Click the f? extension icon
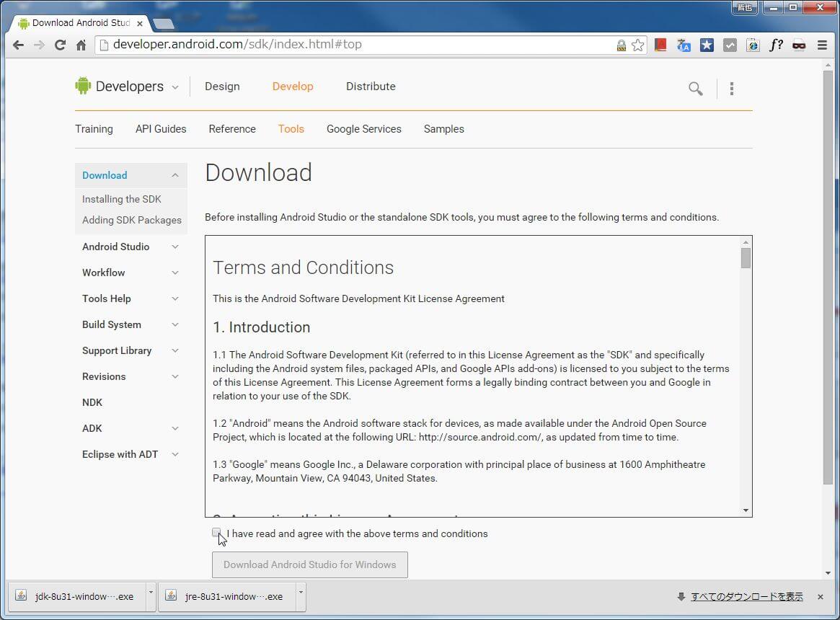 tap(776, 45)
